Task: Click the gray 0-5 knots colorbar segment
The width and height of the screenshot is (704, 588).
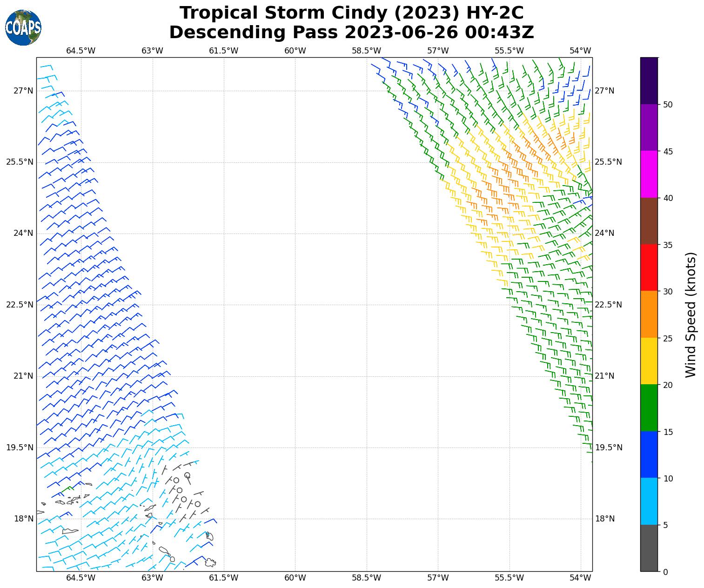Action: pos(649,548)
